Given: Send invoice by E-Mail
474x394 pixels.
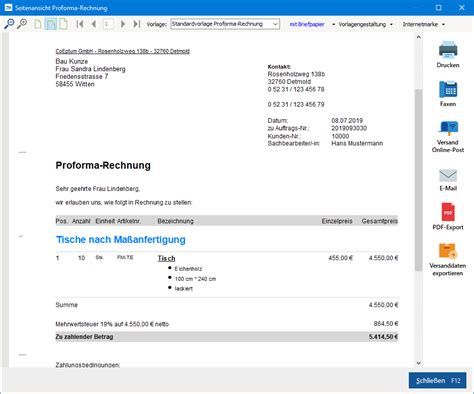Looking at the screenshot, I should point(448,180).
